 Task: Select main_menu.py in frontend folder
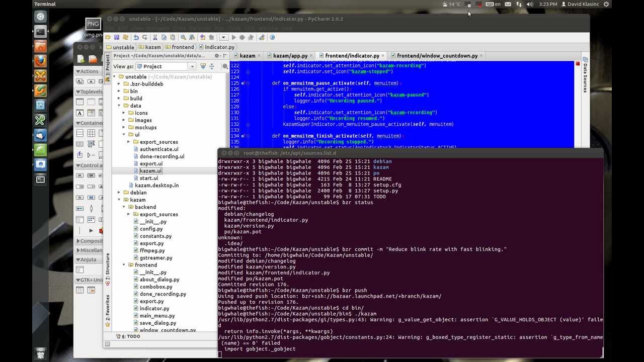[157, 316]
